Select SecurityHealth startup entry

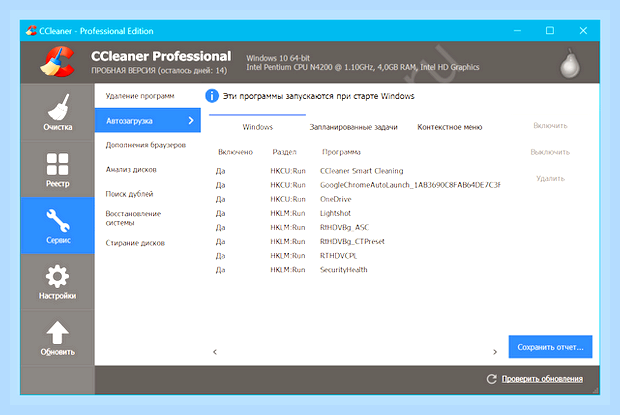[x=344, y=270]
